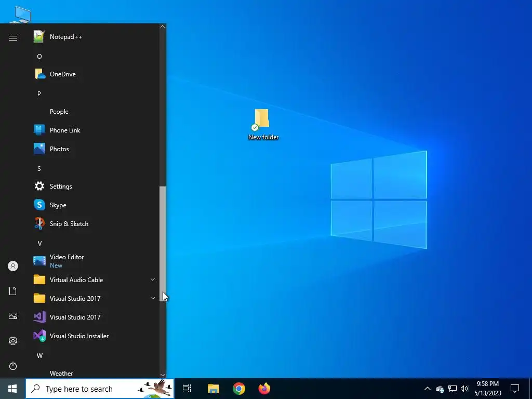Jump to letter O section header
Viewport: 532px width, 399px height.
point(39,56)
